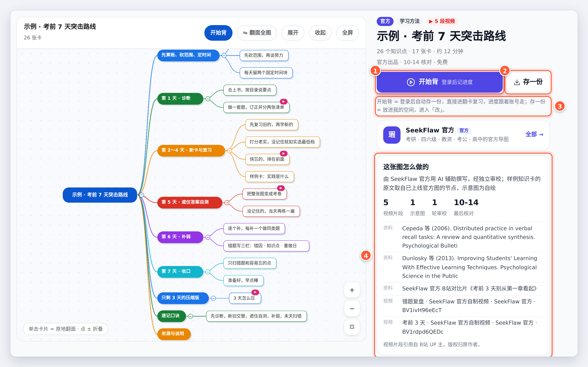Collapse the '先算账、砍范围、定时间' branch
The height and width of the screenshot is (367, 588).
click(224, 56)
